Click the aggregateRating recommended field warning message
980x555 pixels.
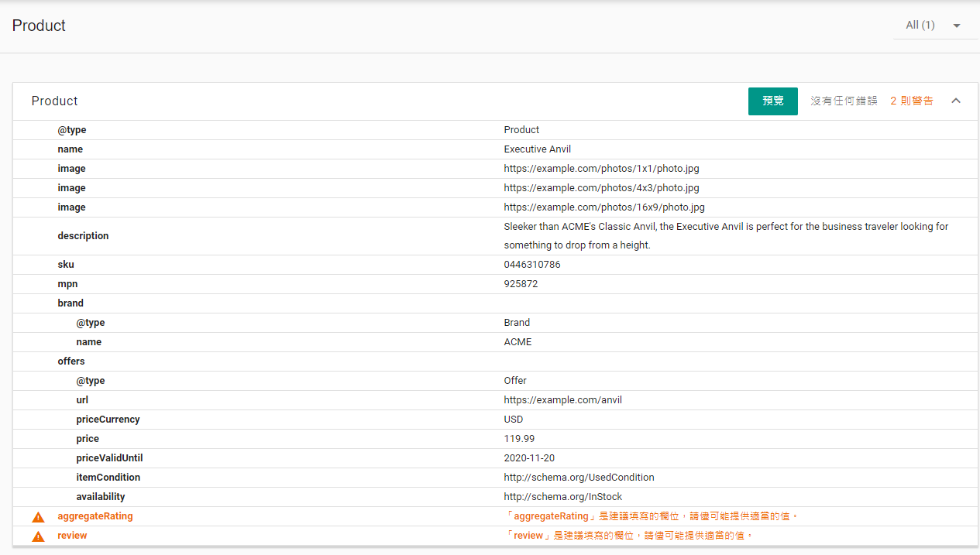click(651, 516)
